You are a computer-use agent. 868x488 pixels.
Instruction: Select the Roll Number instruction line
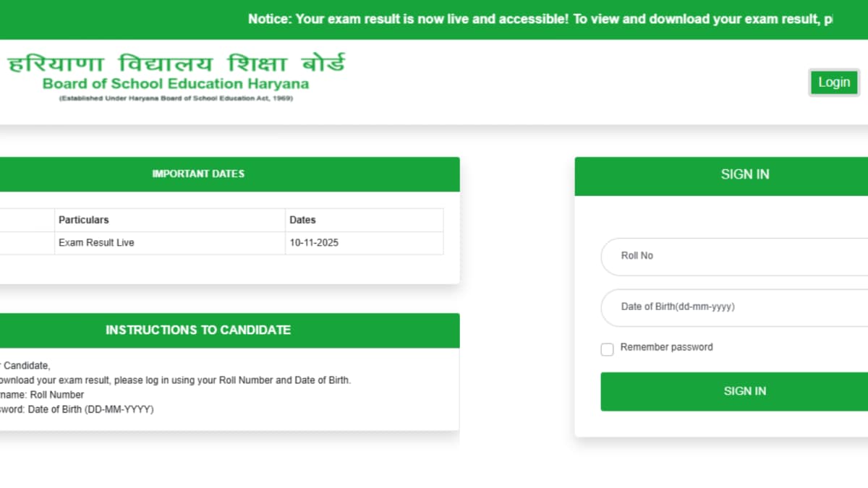[42, 394]
